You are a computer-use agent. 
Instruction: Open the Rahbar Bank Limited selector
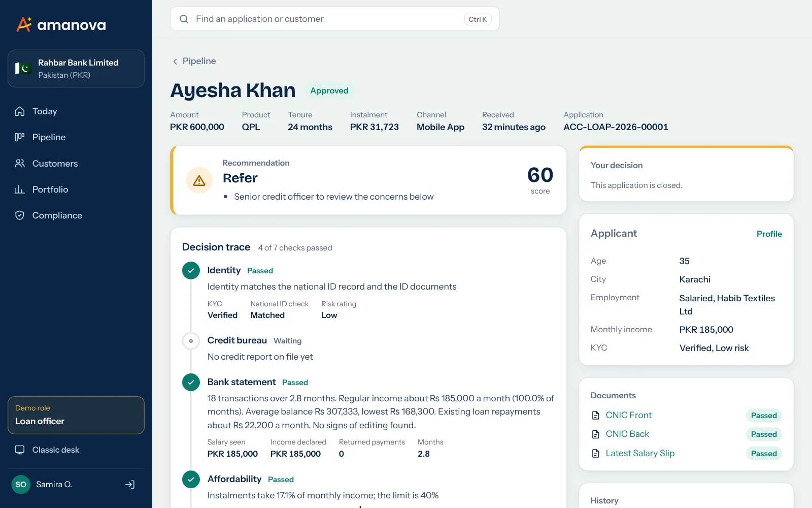[76, 69]
